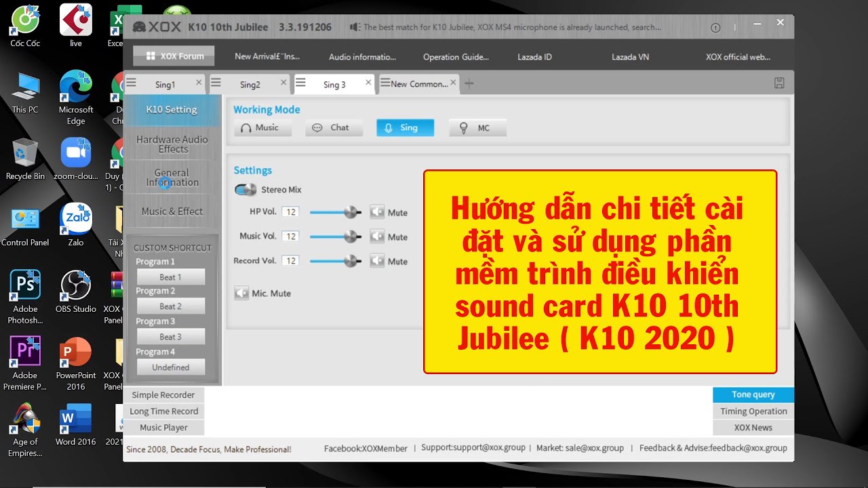
Task: Open Hardware Audio Effects section
Action: click(172, 144)
